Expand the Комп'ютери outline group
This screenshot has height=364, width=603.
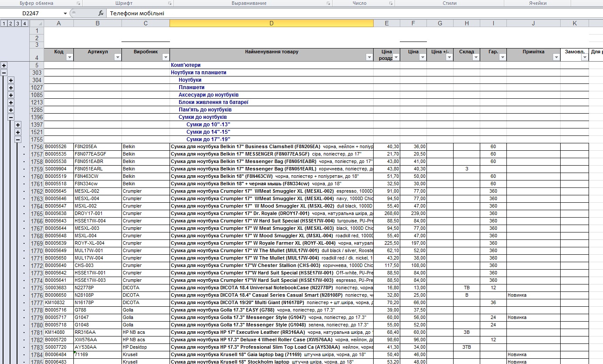[4, 65]
